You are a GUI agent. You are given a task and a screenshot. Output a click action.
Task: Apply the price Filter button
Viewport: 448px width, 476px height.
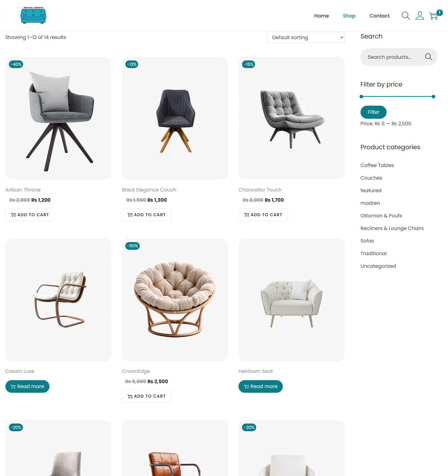[373, 112]
